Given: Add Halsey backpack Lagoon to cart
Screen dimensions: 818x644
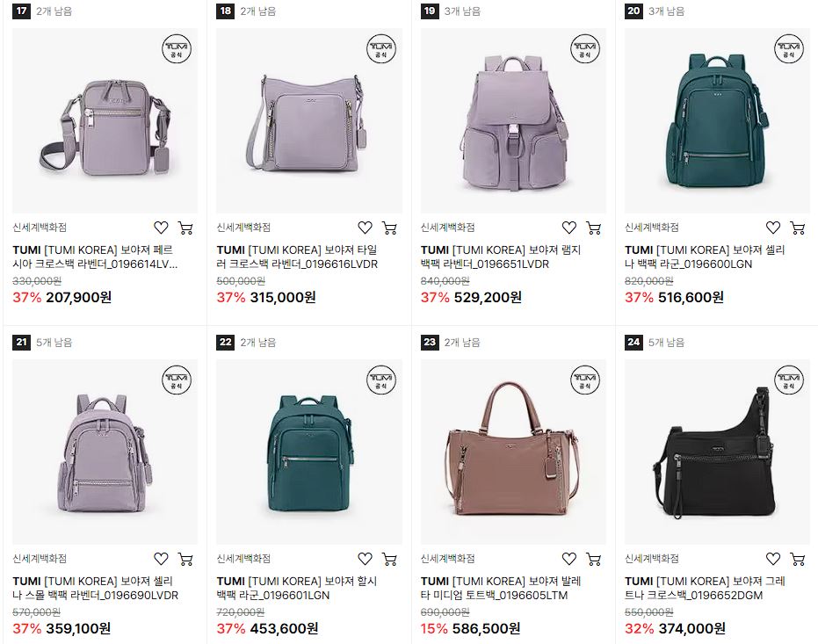Looking at the screenshot, I should pos(389,559).
